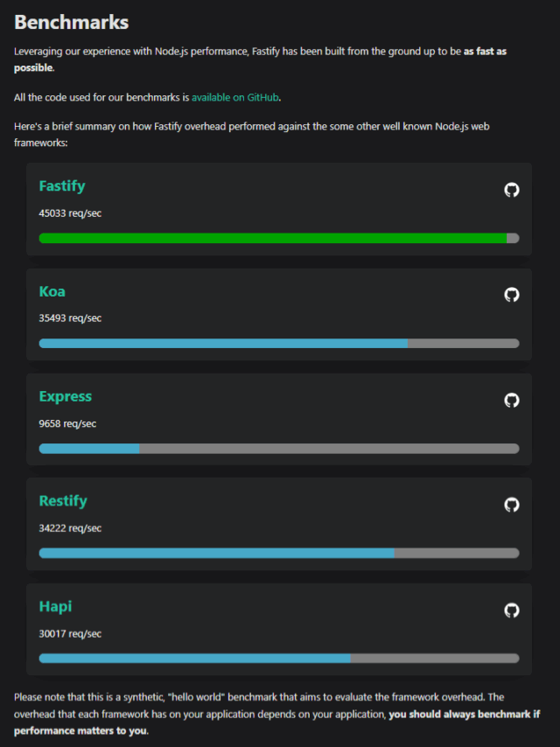Open the Restify framework title link
560x747 pixels.
(63, 501)
